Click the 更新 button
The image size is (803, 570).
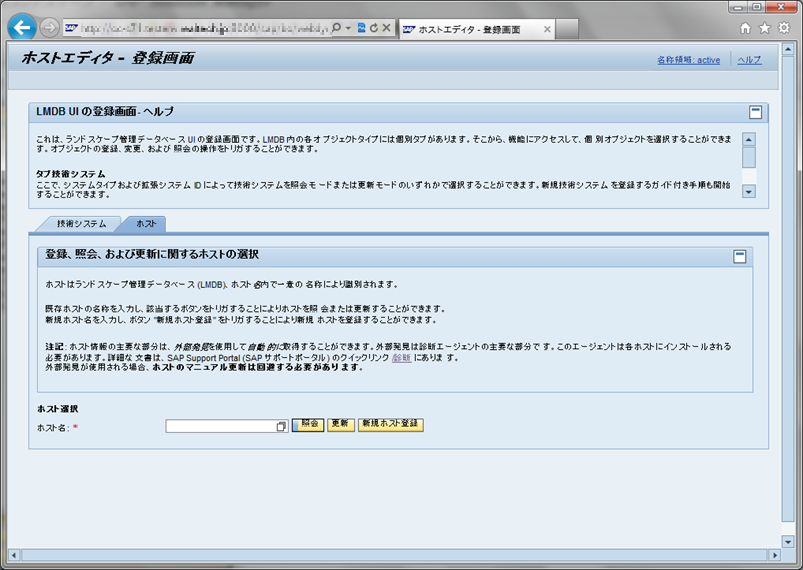click(x=341, y=425)
